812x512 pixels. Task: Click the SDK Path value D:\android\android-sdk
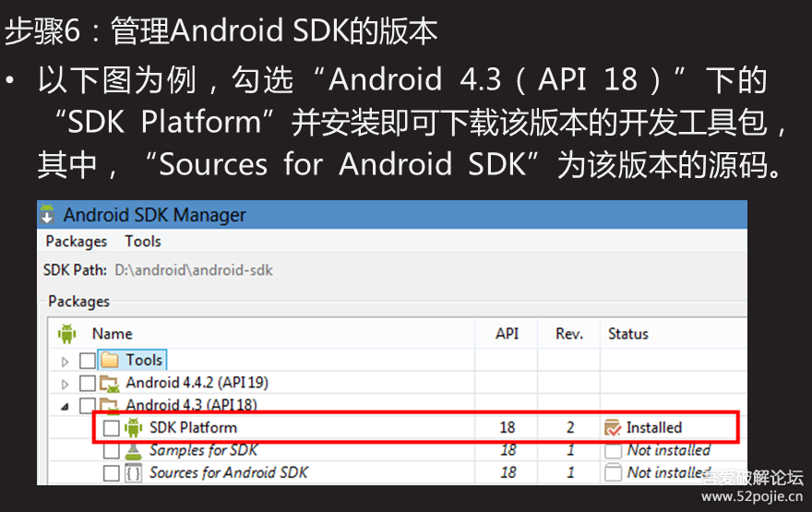[x=194, y=270]
